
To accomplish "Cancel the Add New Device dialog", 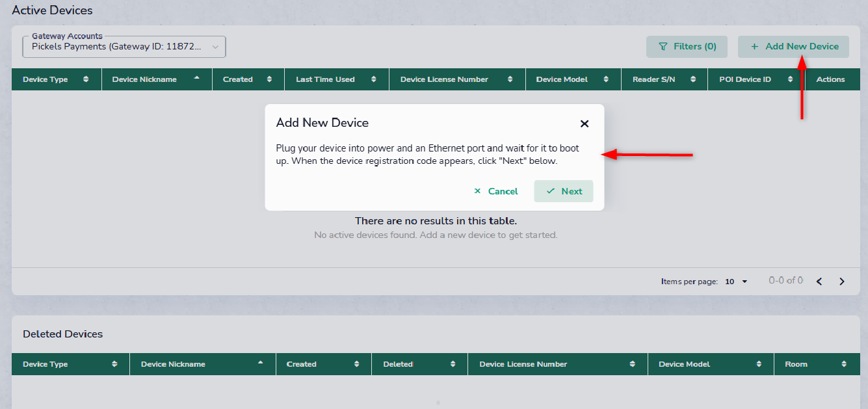I will pyautogui.click(x=496, y=191).
